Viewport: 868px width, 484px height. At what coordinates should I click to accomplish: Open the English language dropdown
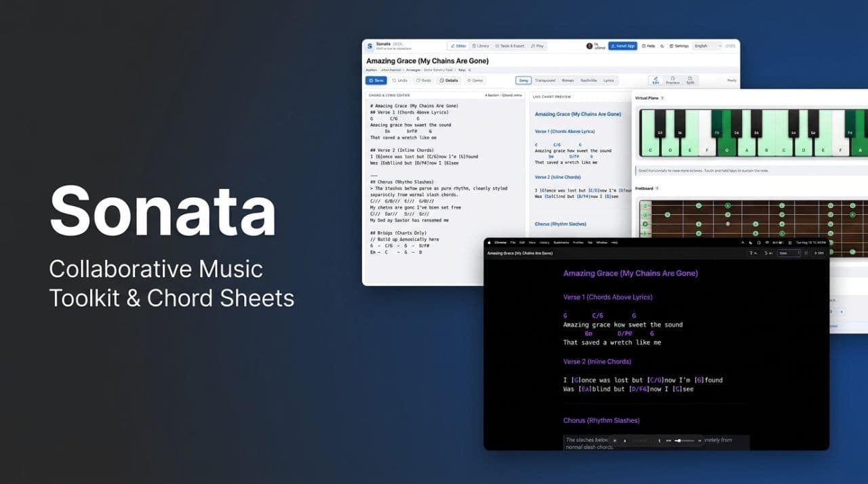[707, 46]
